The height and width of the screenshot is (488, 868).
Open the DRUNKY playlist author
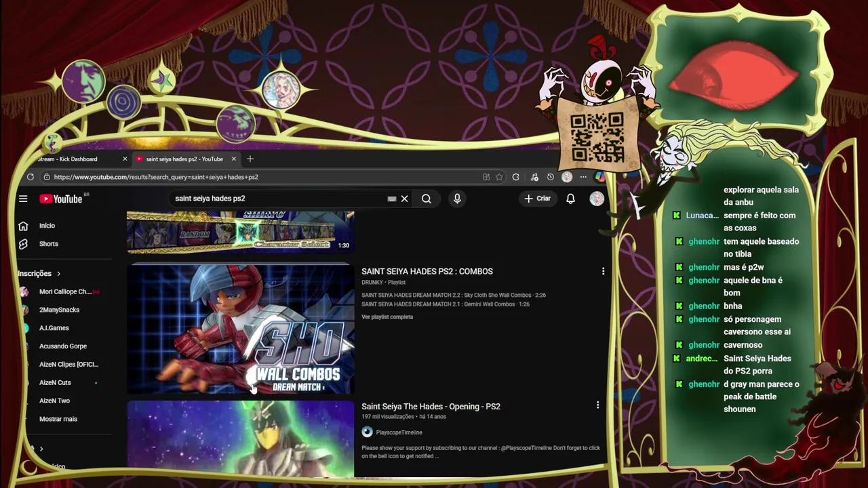[x=372, y=282]
